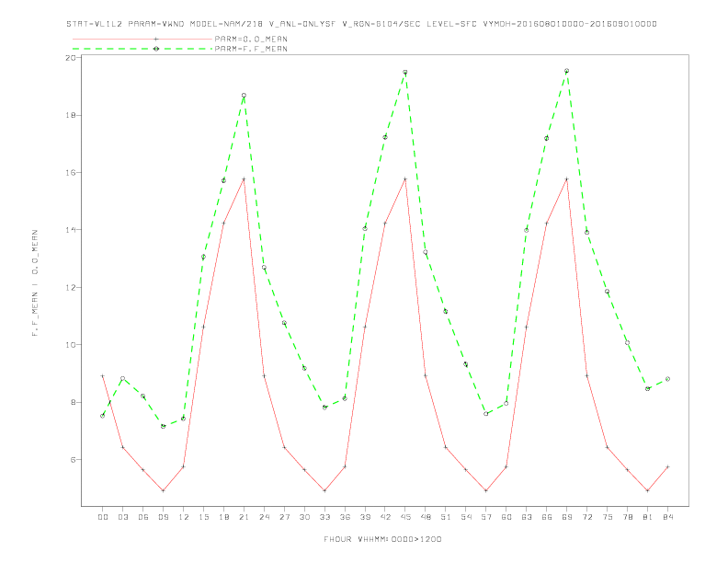Click the x-axis tick label 54
This screenshot has height=563, width=728.
[466, 517]
